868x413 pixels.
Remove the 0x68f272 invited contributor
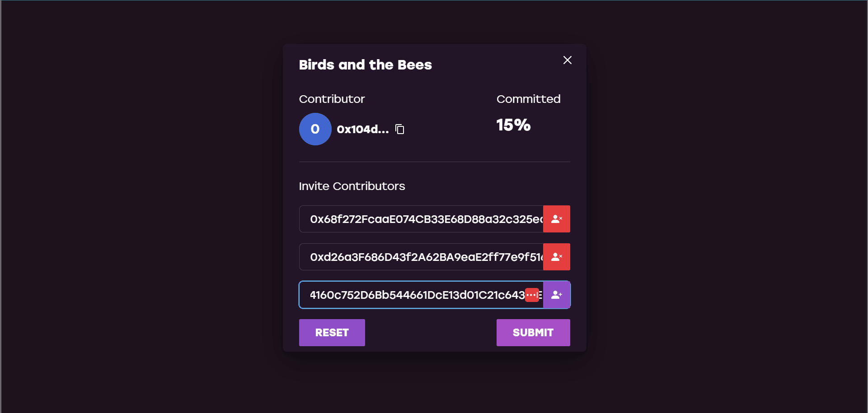click(557, 219)
